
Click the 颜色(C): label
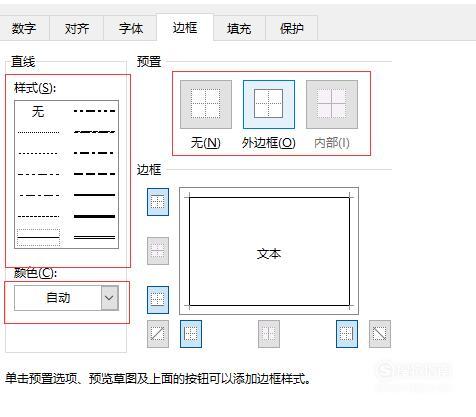(x=35, y=273)
